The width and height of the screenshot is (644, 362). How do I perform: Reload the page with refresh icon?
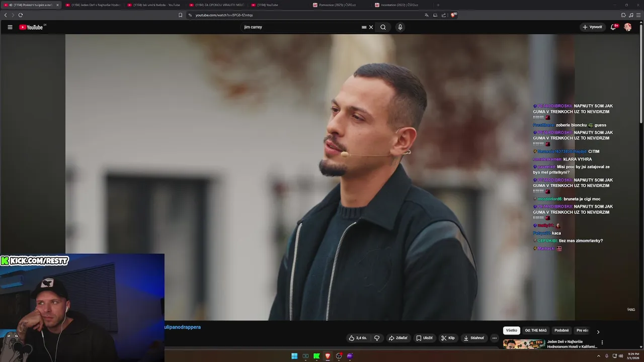point(21,15)
